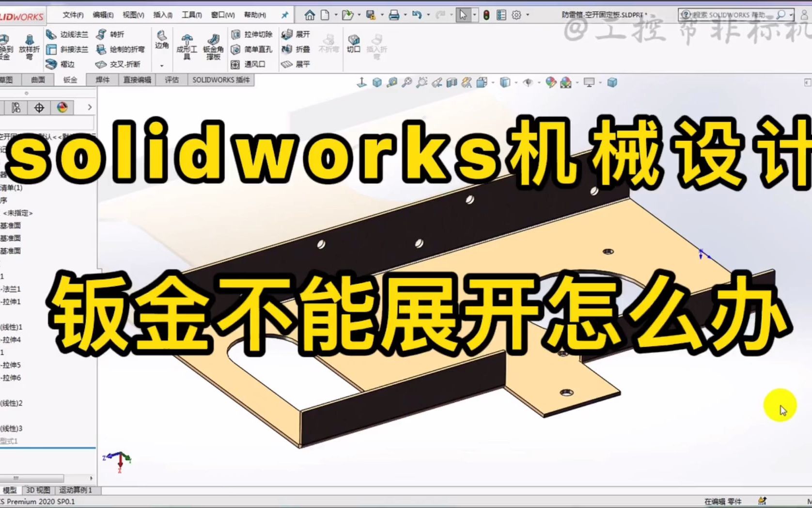Open the 插入(I) menu
The width and height of the screenshot is (812, 508).
pos(163,15)
